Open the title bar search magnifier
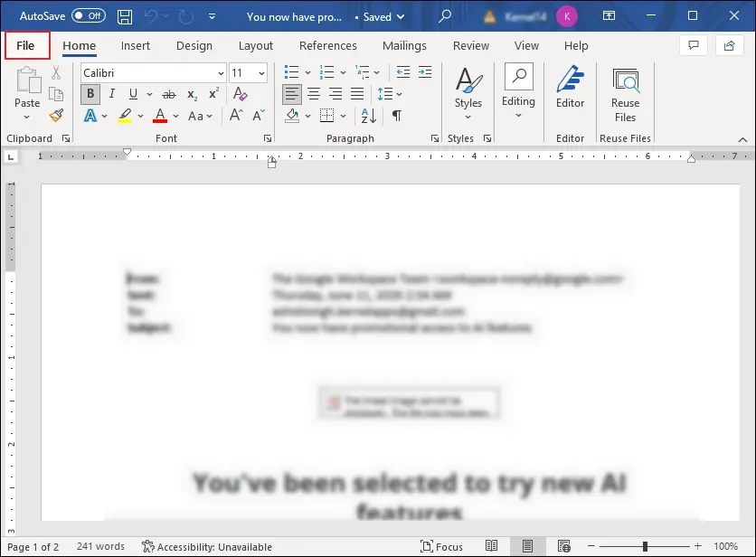The width and height of the screenshot is (756, 557). 445,16
